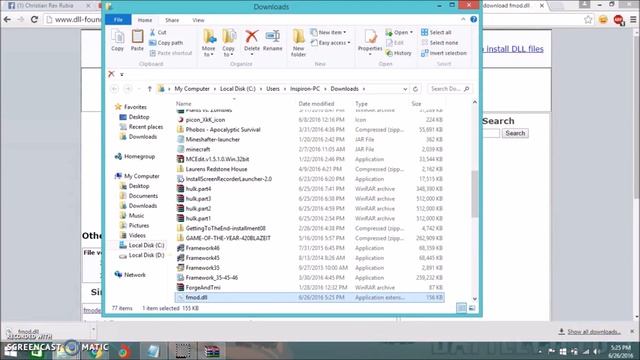The image size is (640, 360).
Task: Choose Copy path in the Clipboard group
Action: tap(166, 42)
